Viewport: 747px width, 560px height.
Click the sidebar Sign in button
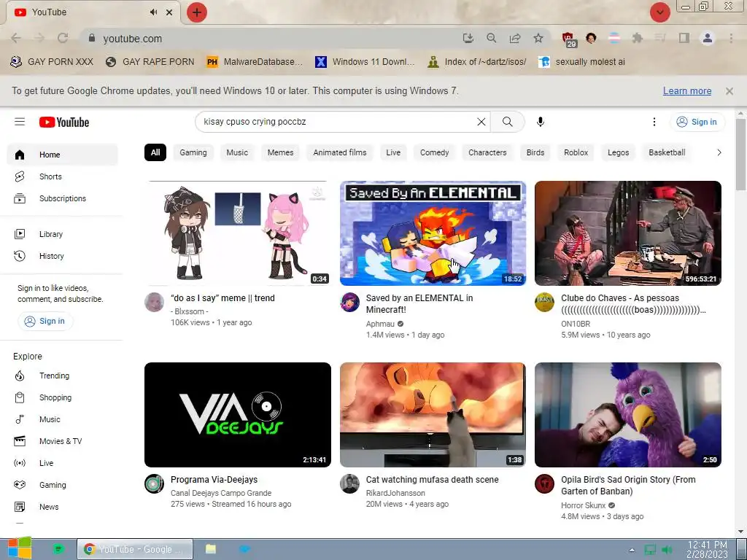[x=44, y=321]
